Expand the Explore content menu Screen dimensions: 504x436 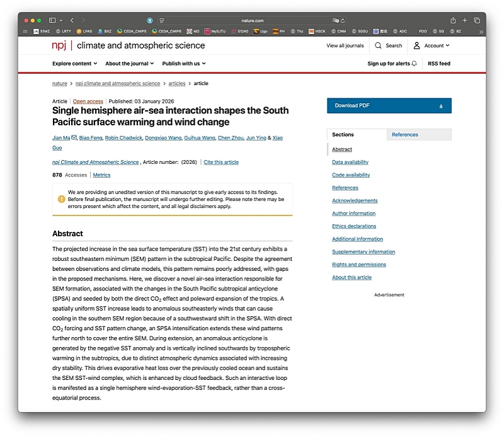click(74, 64)
